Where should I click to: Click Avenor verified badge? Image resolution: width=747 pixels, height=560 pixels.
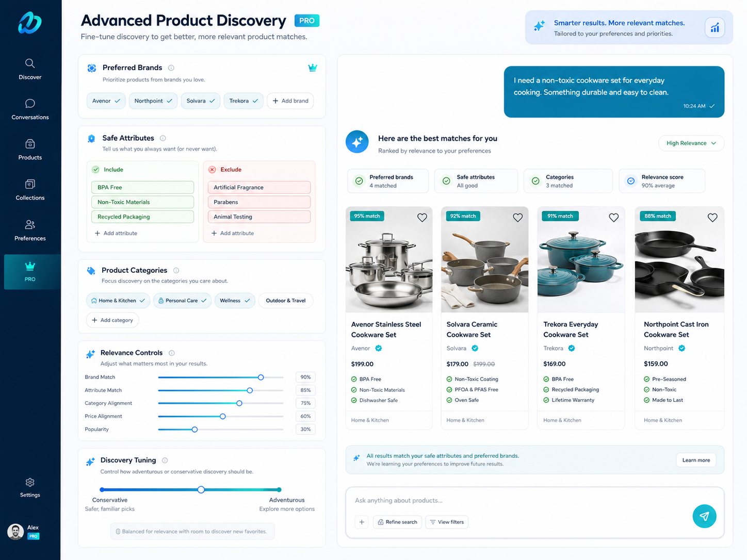click(379, 348)
